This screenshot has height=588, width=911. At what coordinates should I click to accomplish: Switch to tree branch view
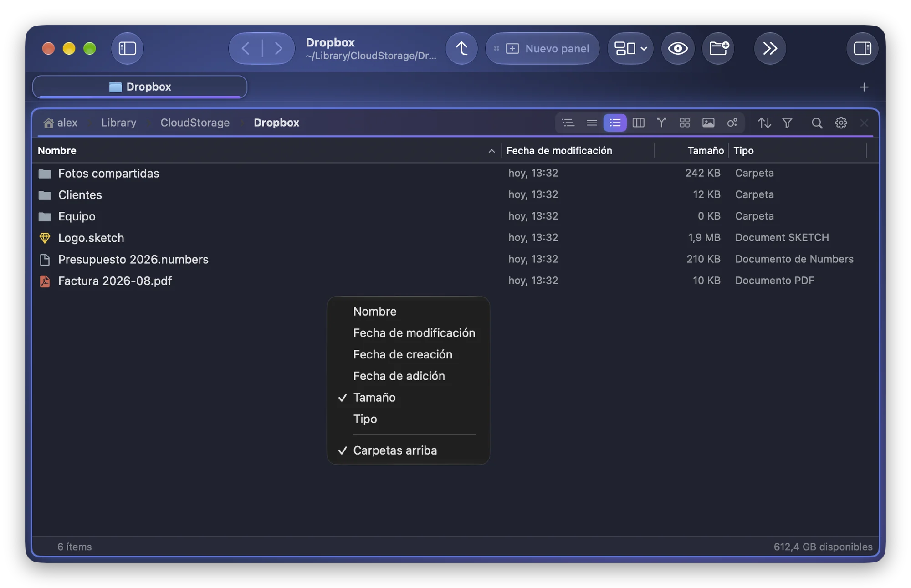click(661, 123)
